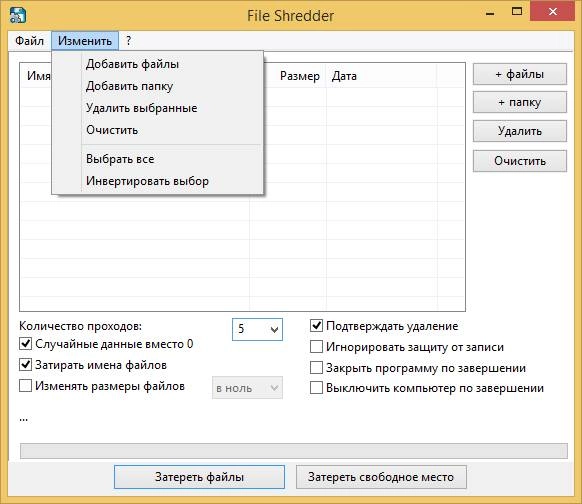The width and height of the screenshot is (582, 504).
Task: Click the Затереть файлы button
Action: tap(199, 477)
